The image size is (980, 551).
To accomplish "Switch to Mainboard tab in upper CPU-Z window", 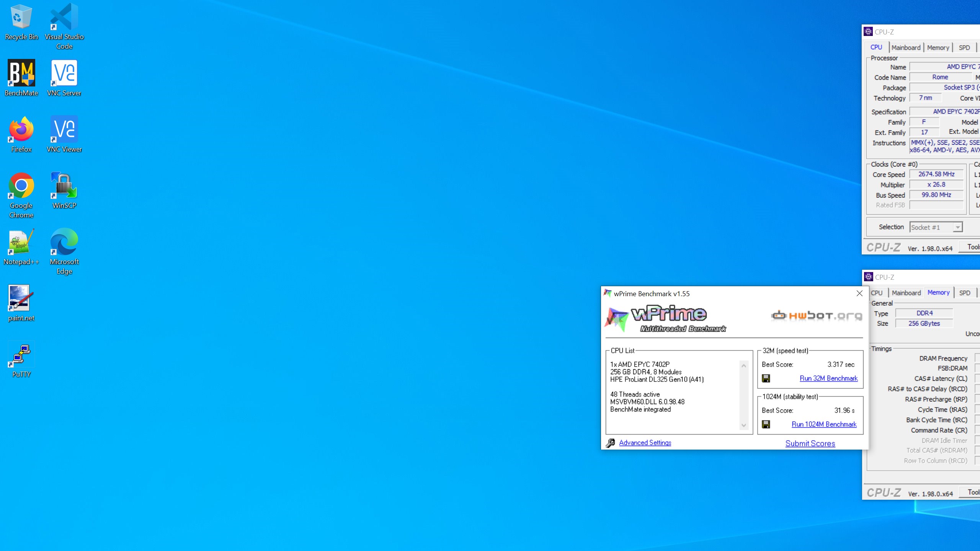I will point(906,47).
